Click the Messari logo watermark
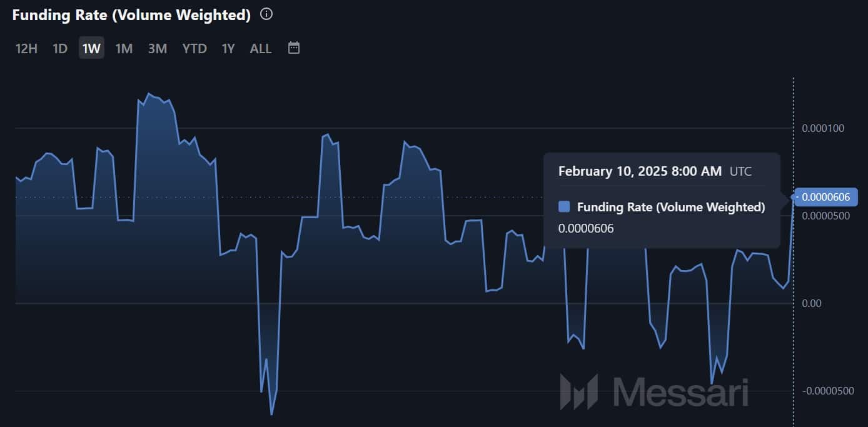The height and width of the screenshot is (427, 868). coord(654,392)
